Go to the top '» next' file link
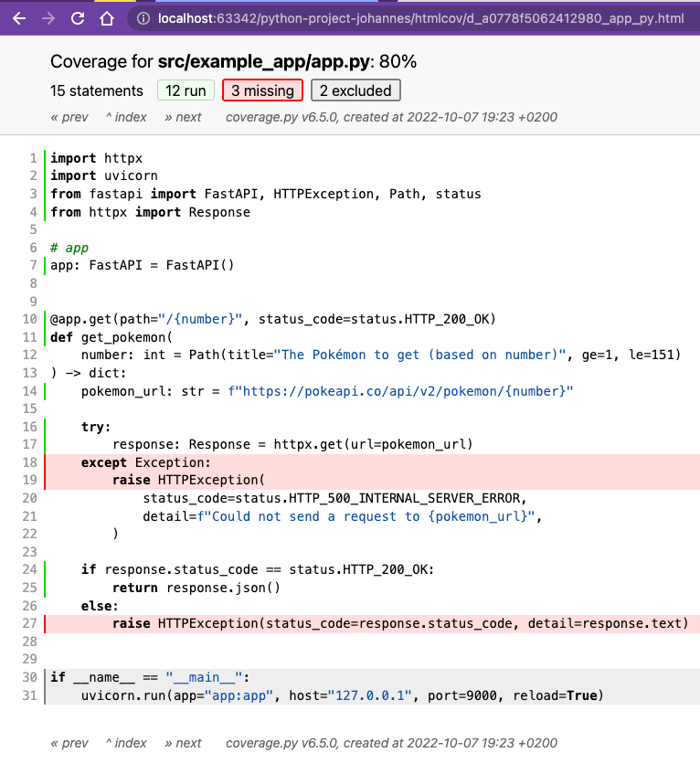Screen dimensions: 700x774 tap(183, 117)
